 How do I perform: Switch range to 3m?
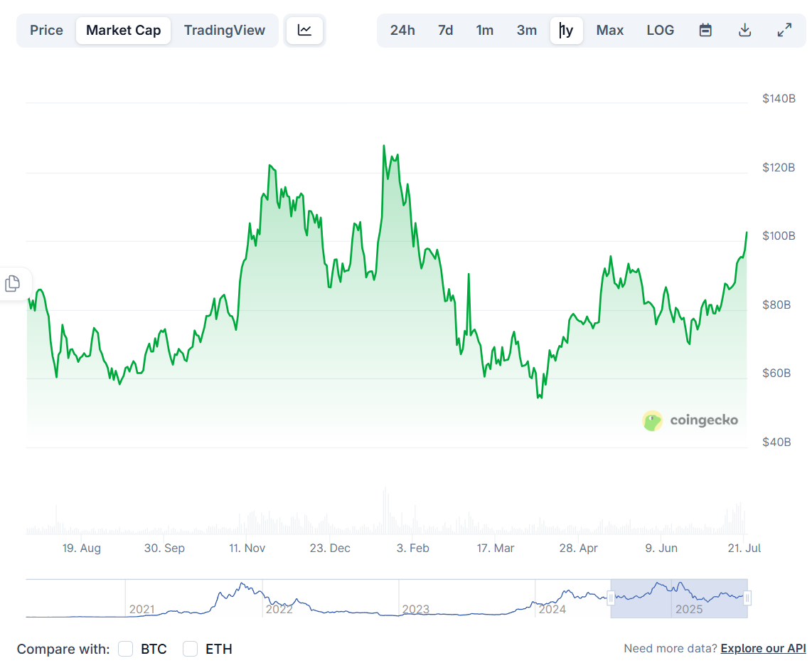point(526,31)
